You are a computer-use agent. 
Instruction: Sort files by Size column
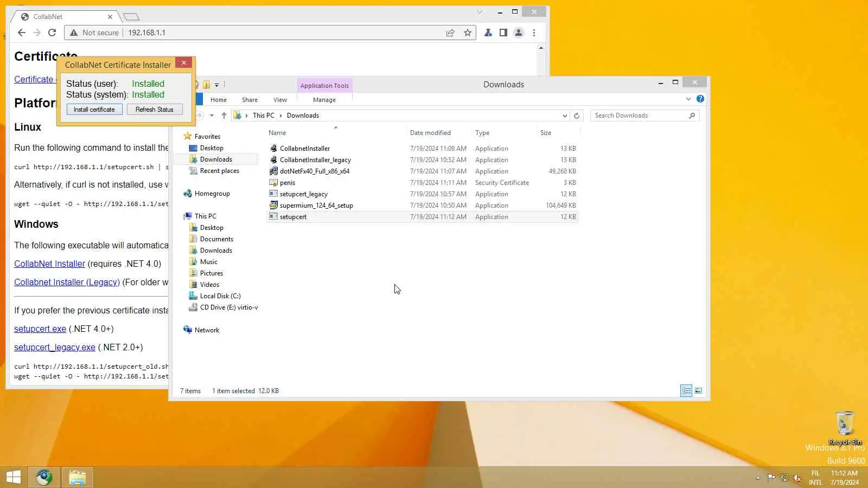546,133
